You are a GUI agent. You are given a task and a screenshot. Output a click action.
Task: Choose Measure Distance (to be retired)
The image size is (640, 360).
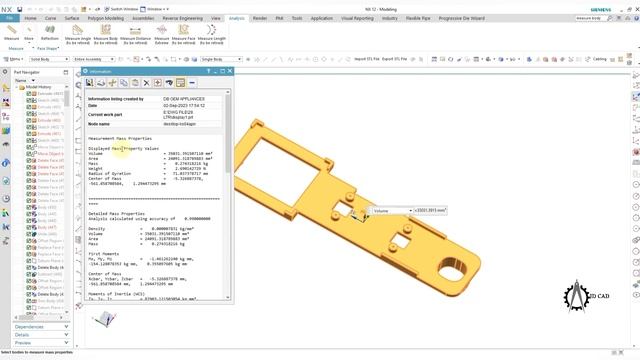point(135,34)
